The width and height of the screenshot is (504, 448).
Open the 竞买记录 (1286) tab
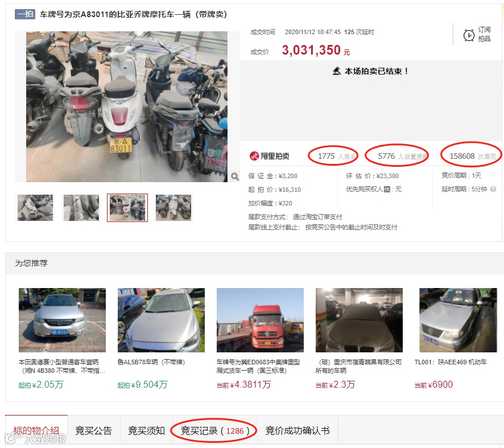(x=215, y=430)
